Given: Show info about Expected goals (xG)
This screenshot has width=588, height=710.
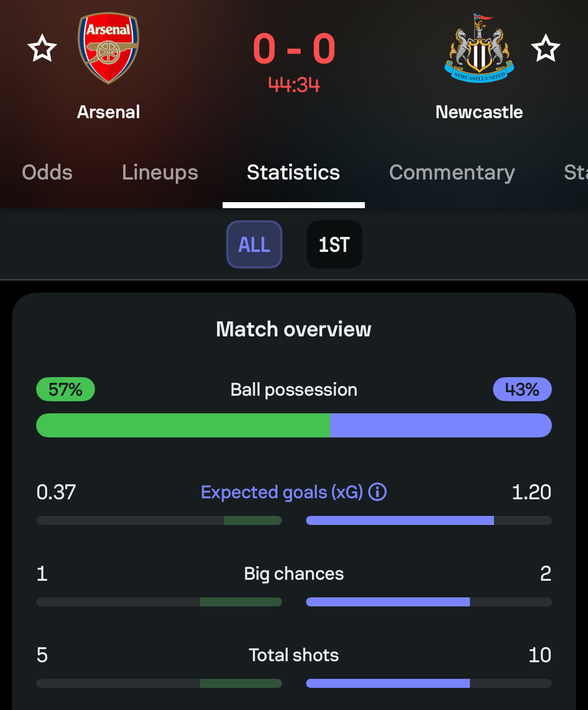Looking at the screenshot, I should pos(377,492).
